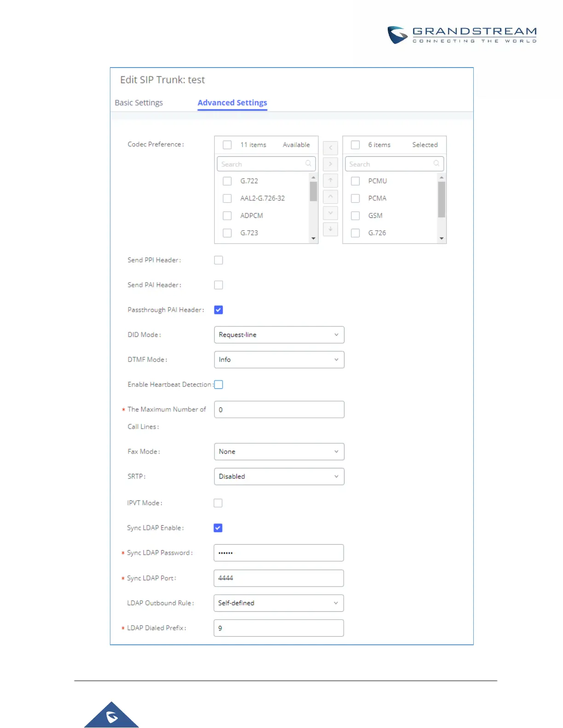Check the ADPCM codec
The width and height of the screenshot is (563, 728).
click(x=227, y=216)
